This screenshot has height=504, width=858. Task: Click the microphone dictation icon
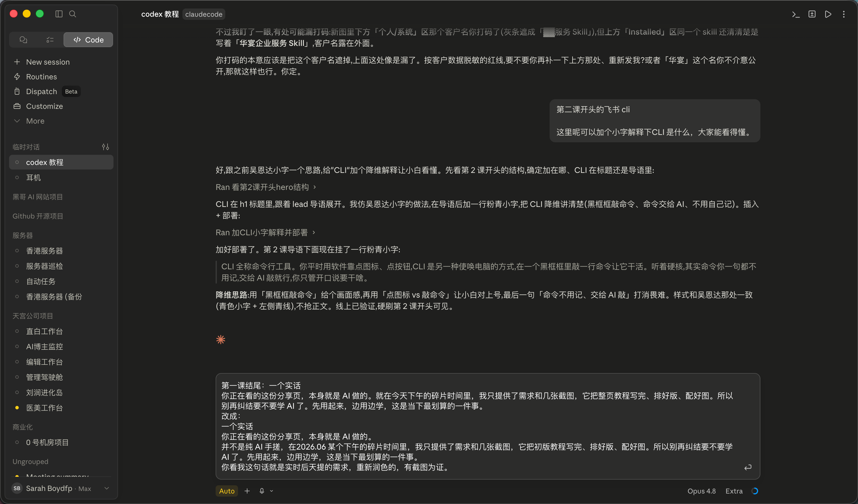pos(262,491)
